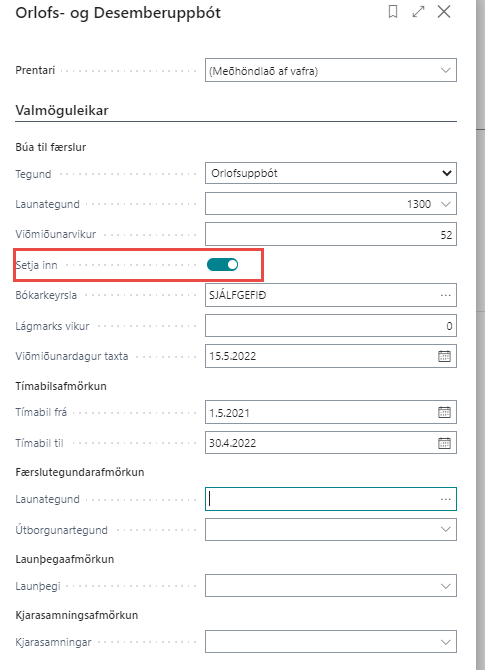Click the Valmöguleikar section heading
485x670 pixels.
[x=62, y=110]
